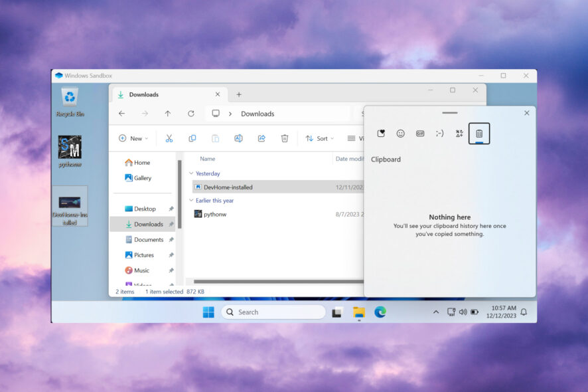
Task: Rename the selected file
Action: tap(238, 139)
